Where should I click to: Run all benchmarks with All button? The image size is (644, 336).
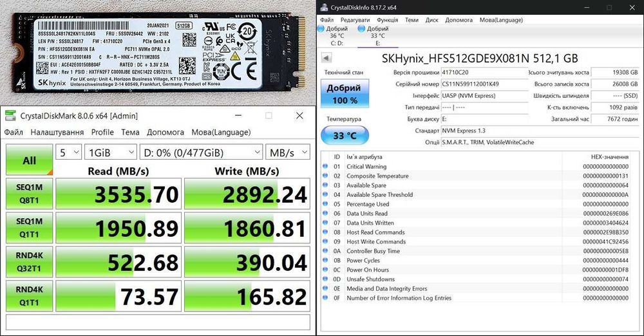coord(29,160)
